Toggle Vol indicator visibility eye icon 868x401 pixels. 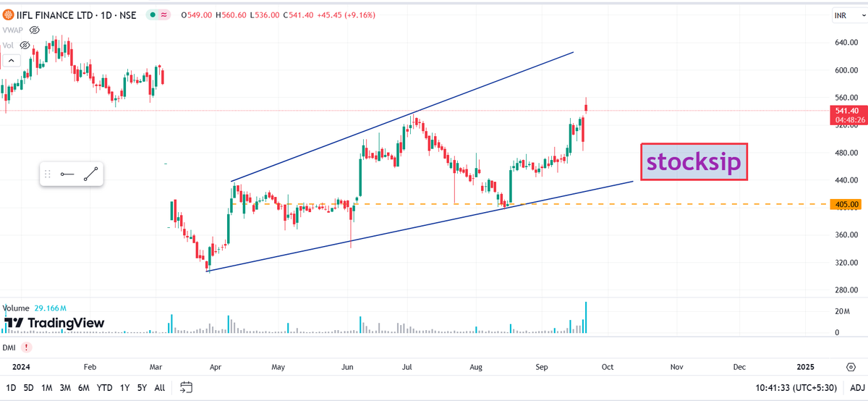[x=24, y=45]
